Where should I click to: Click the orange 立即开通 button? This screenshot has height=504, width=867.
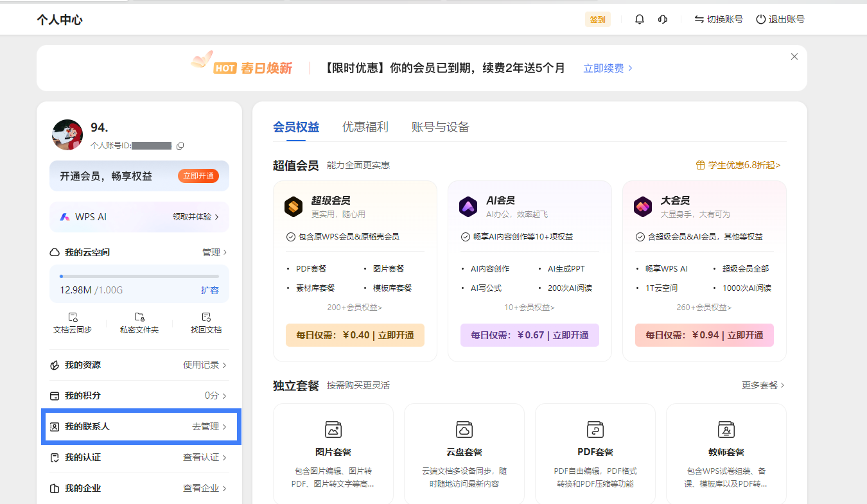click(x=198, y=176)
